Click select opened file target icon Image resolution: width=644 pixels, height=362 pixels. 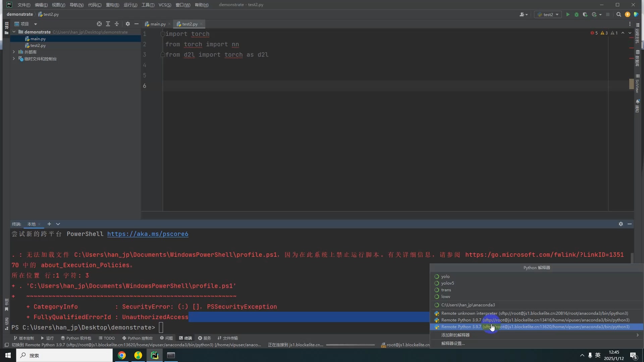[99, 24]
